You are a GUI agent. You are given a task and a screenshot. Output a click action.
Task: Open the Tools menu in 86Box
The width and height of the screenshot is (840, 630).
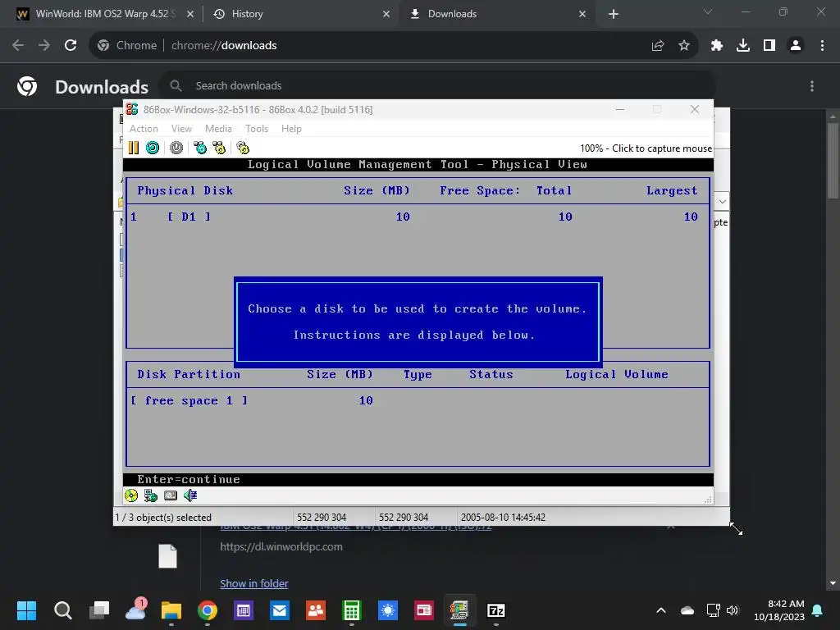click(256, 129)
